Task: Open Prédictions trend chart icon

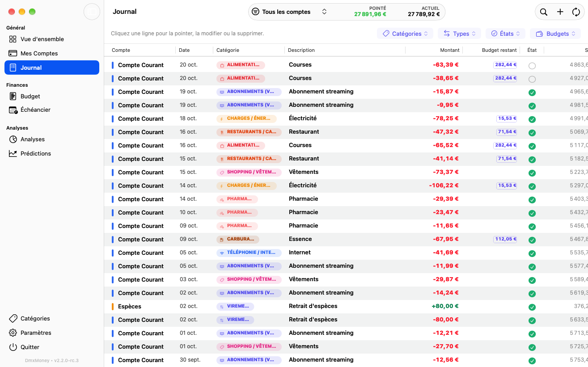Action: [x=13, y=153]
